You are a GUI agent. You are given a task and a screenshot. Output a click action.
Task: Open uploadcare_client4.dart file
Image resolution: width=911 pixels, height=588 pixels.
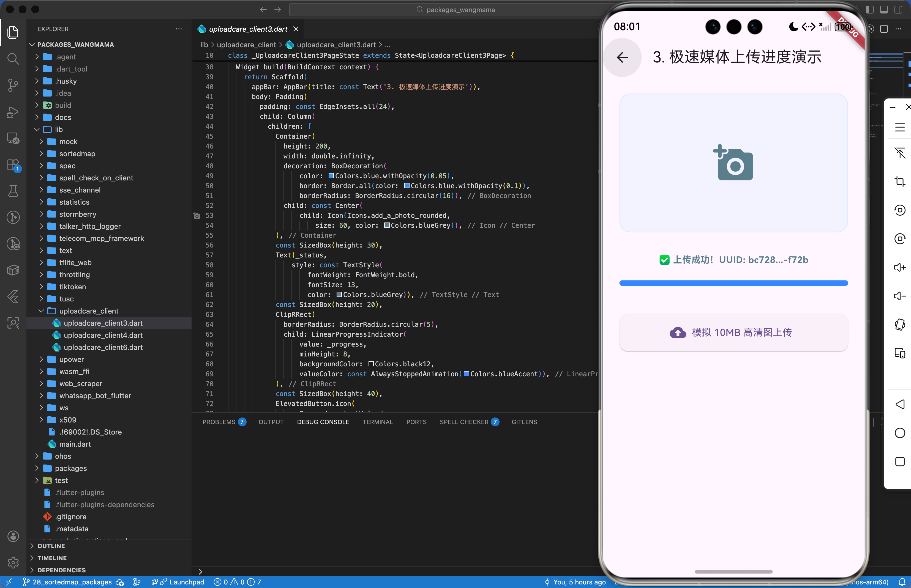(103, 335)
